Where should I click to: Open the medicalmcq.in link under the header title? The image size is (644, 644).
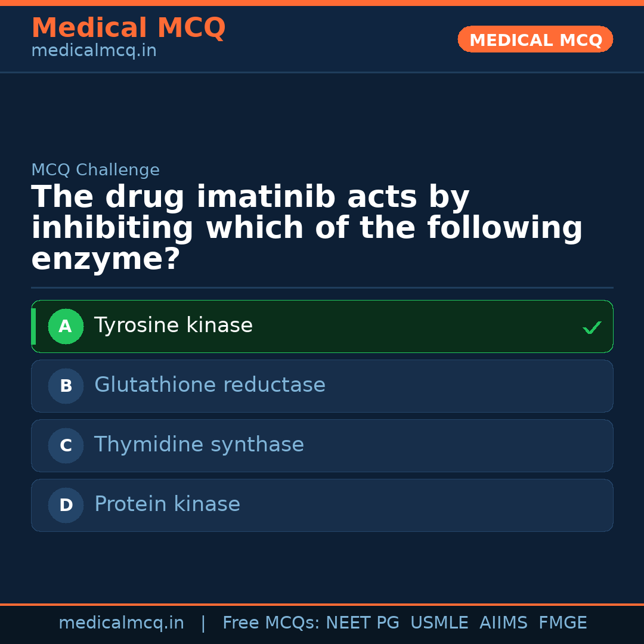(94, 51)
